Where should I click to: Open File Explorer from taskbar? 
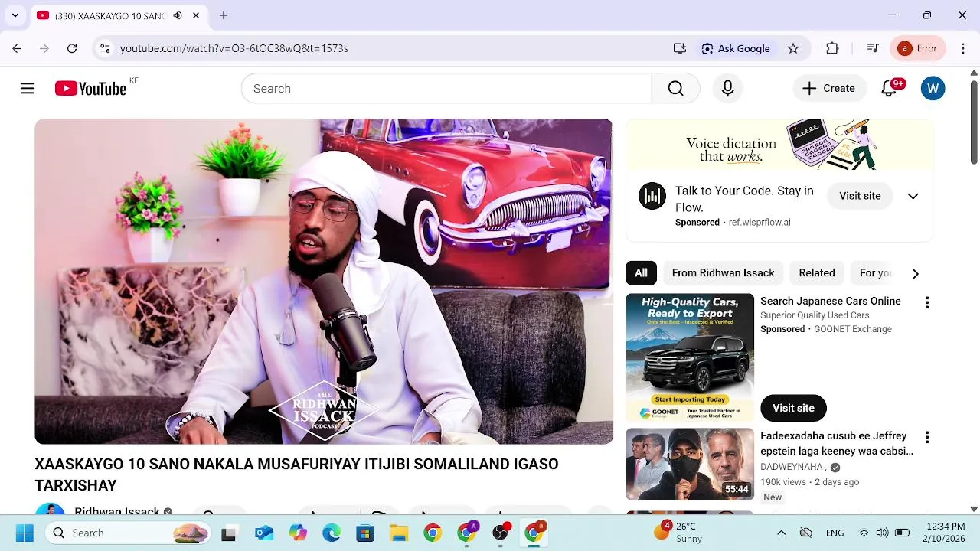pos(399,533)
